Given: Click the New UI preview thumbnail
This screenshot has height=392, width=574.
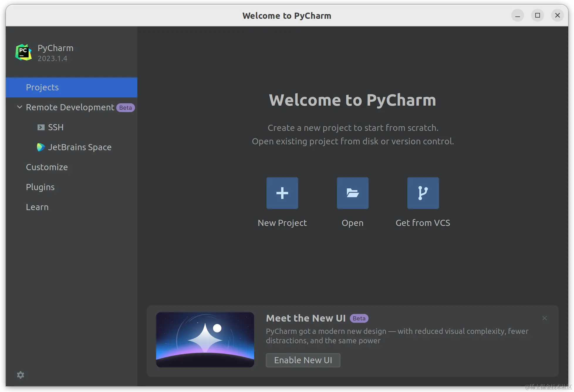Looking at the screenshot, I should pyautogui.click(x=205, y=340).
